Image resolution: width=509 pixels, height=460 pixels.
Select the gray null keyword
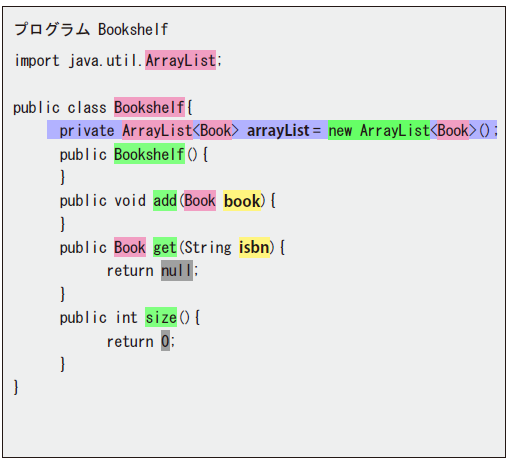coord(177,270)
